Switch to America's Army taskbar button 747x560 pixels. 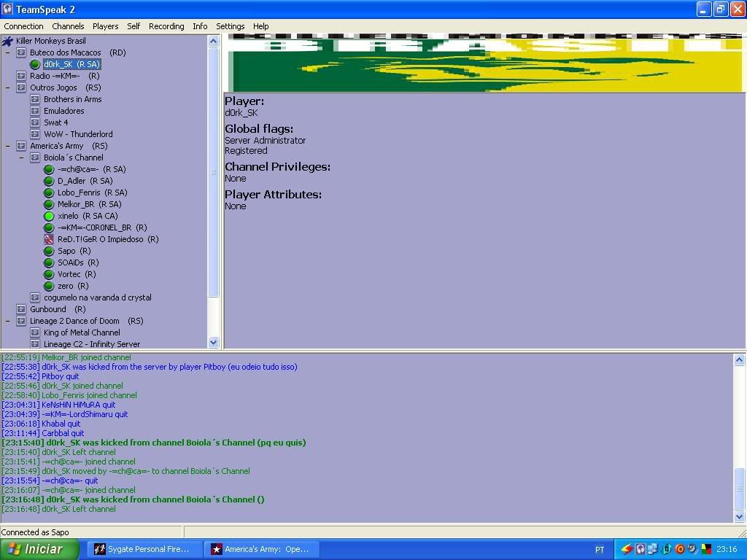coord(260,549)
